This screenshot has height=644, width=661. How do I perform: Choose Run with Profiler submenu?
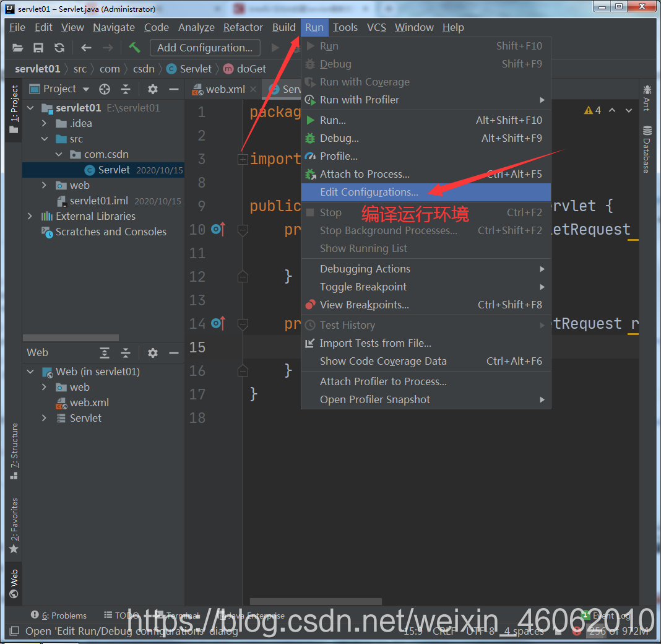[x=426, y=100]
